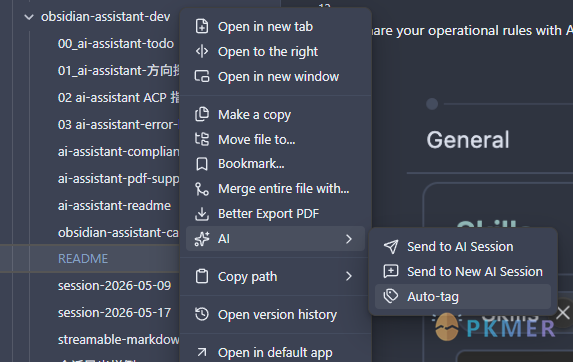Viewport: 573px width, 362px height.
Task: Open the session-2026-05-17 note
Action: click(114, 313)
